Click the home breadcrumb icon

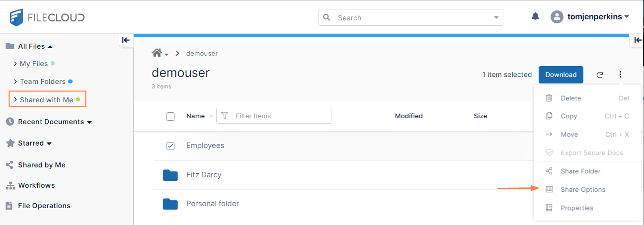coord(158,53)
